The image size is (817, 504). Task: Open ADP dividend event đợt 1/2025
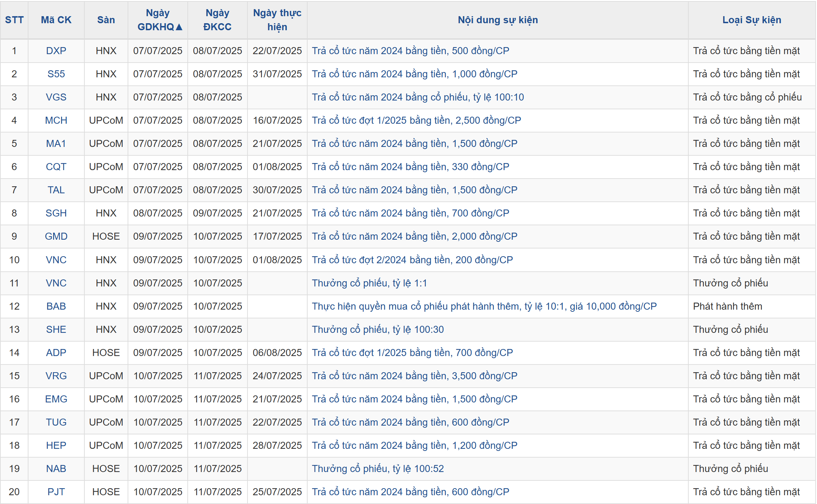click(412, 353)
